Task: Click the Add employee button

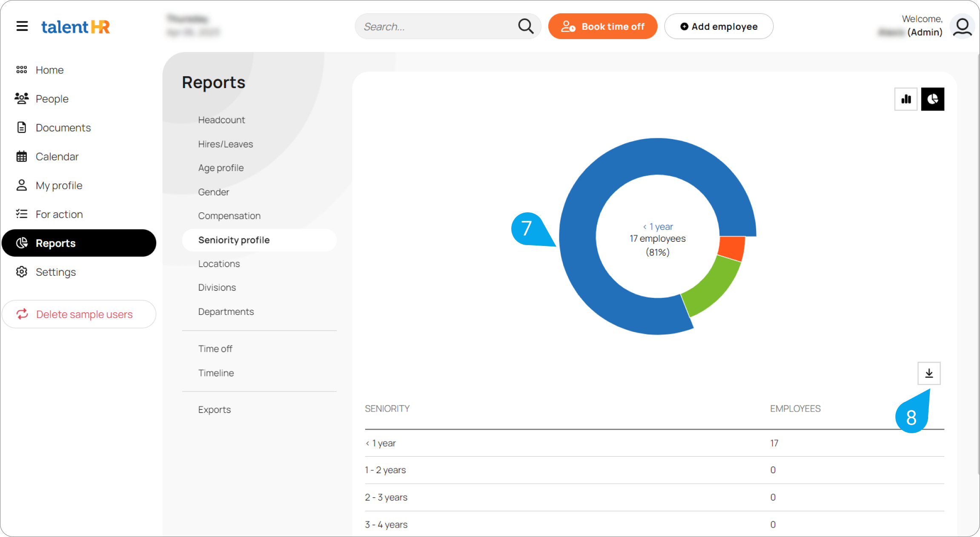Action: tap(719, 26)
